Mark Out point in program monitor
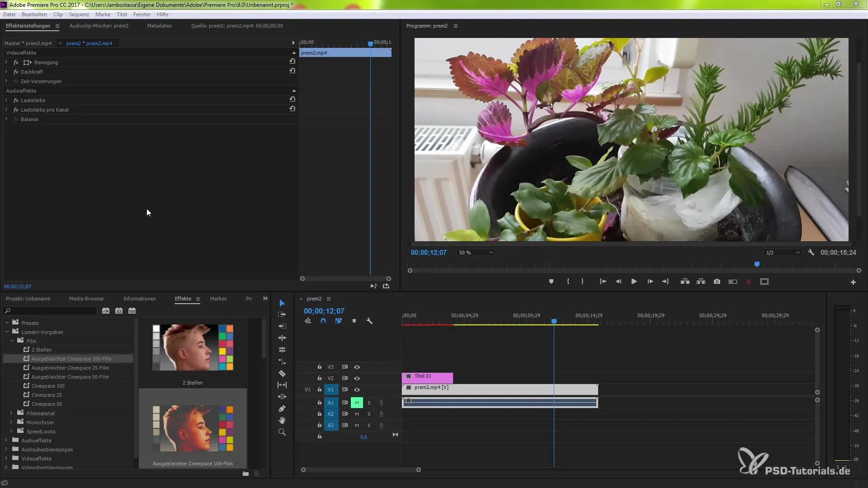Screen dimensions: 868x488 click(x=582, y=282)
